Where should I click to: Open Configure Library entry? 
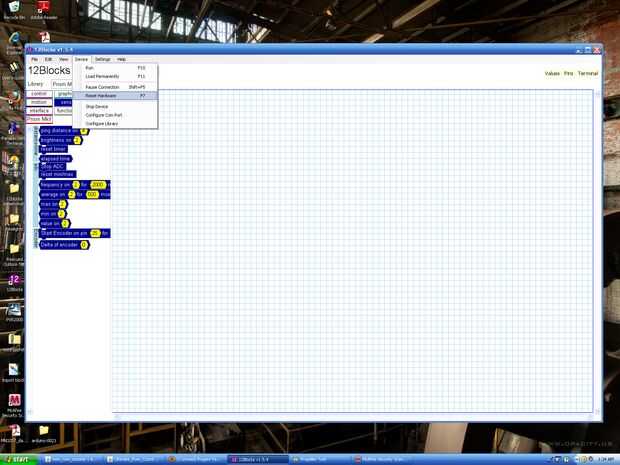coord(115,124)
